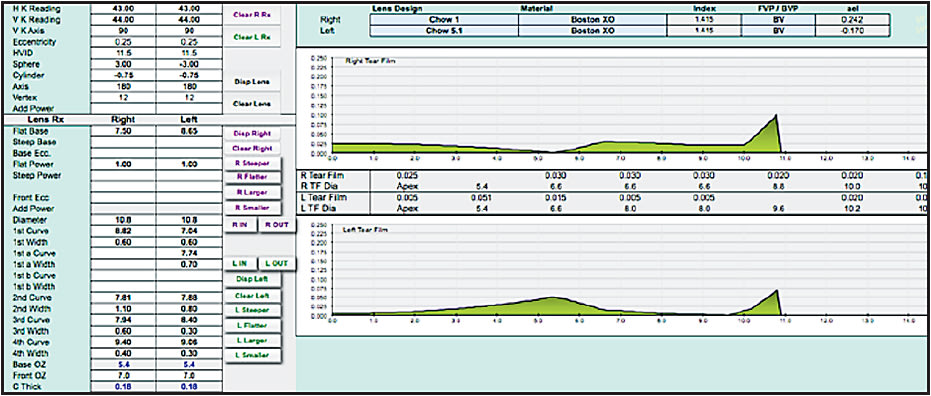
Task: Click the Clear Left button
Action: pyautogui.click(x=252, y=295)
